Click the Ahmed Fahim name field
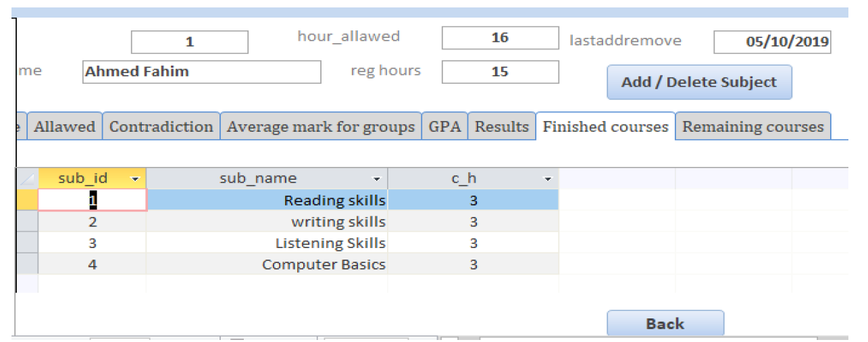The height and width of the screenshot is (342, 868). tap(201, 72)
